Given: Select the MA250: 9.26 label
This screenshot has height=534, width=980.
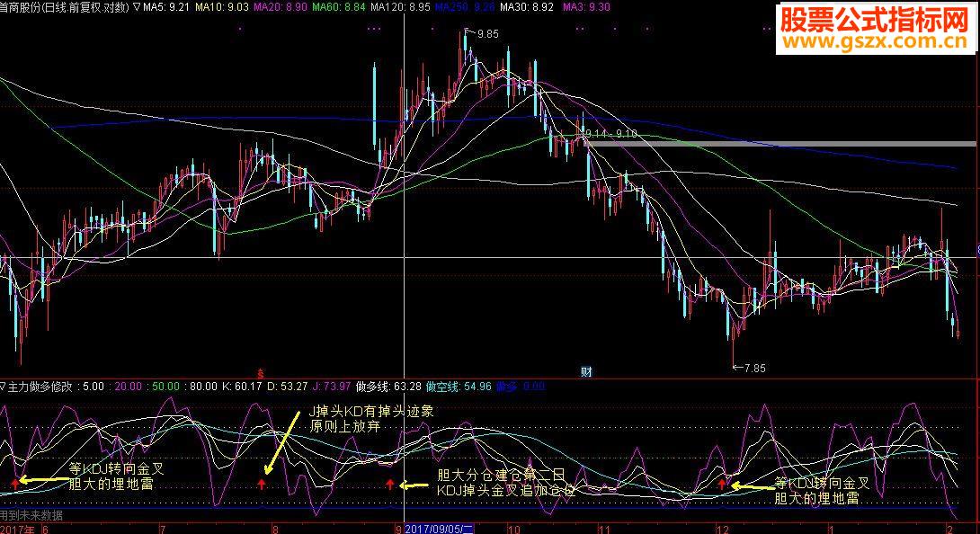Looking at the screenshot, I should coord(464,7).
